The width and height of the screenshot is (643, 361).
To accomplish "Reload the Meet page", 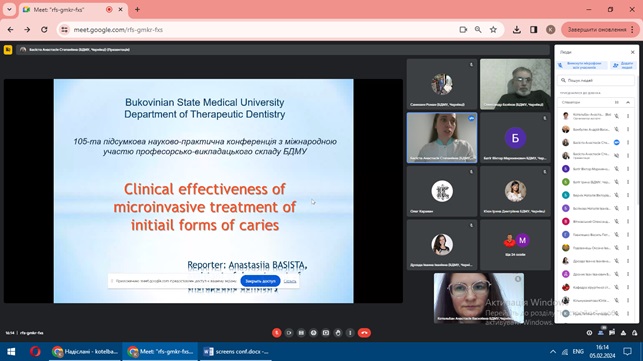I will coord(44,30).
